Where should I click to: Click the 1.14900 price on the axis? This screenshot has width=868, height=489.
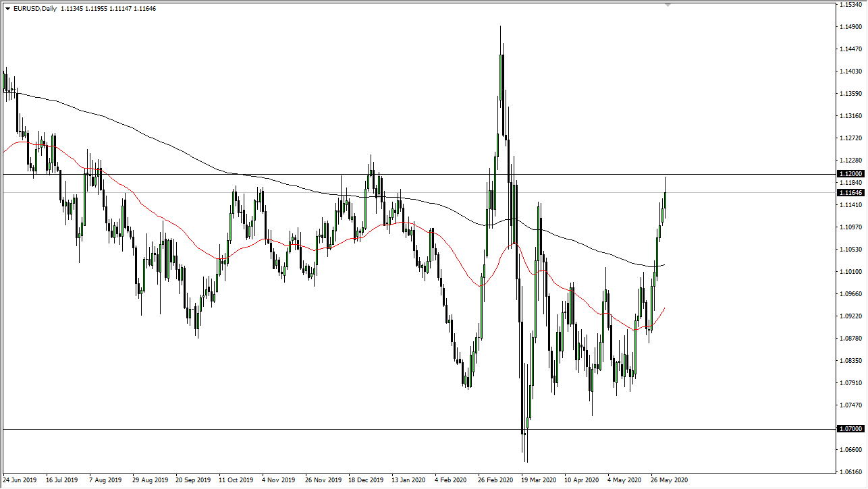[x=850, y=27]
